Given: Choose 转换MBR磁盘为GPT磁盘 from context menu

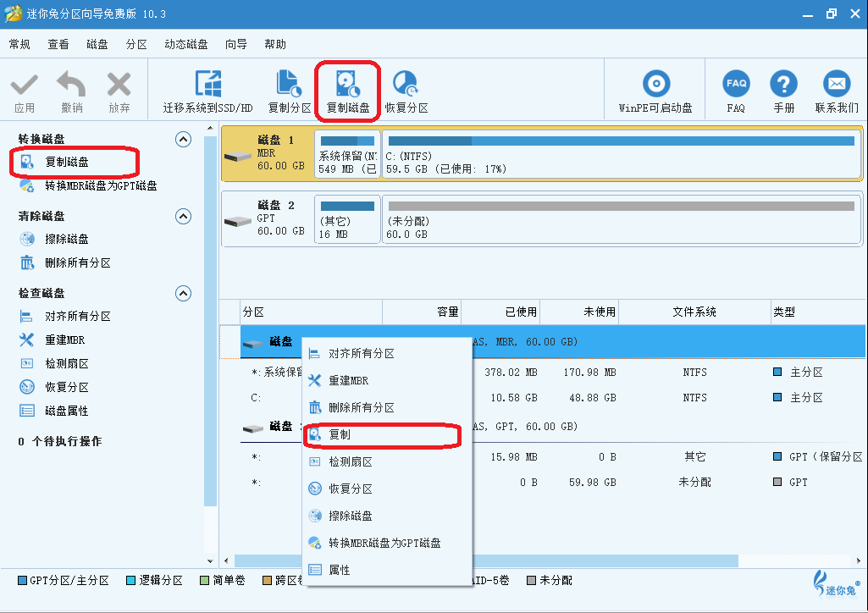Looking at the screenshot, I should (389, 543).
